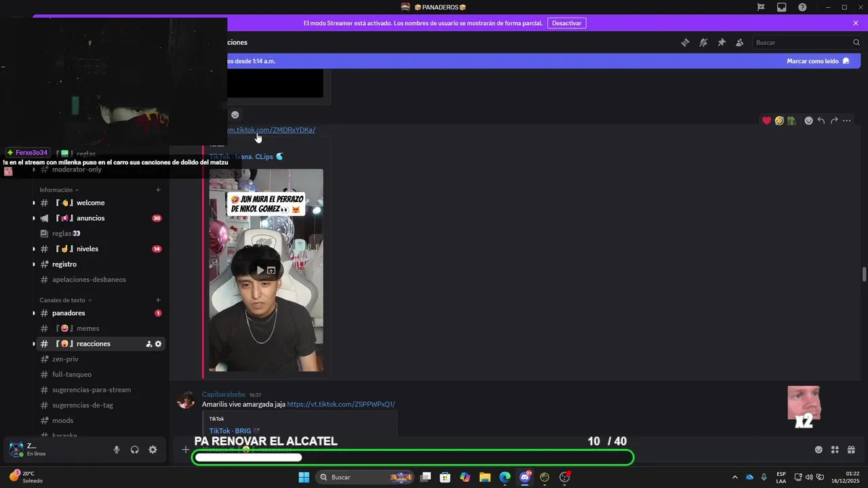
Task: Open the full-tanqueo channel
Action: (100, 375)
